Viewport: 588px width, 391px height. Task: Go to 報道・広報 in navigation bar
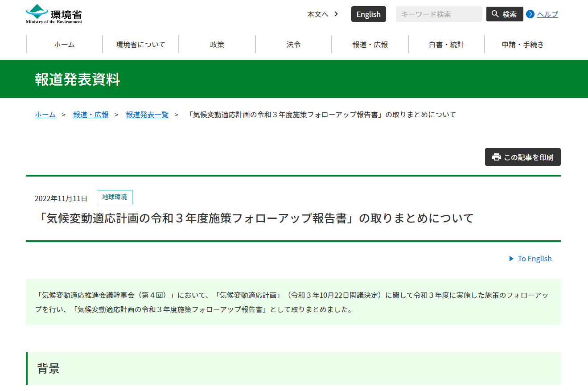(370, 45)
